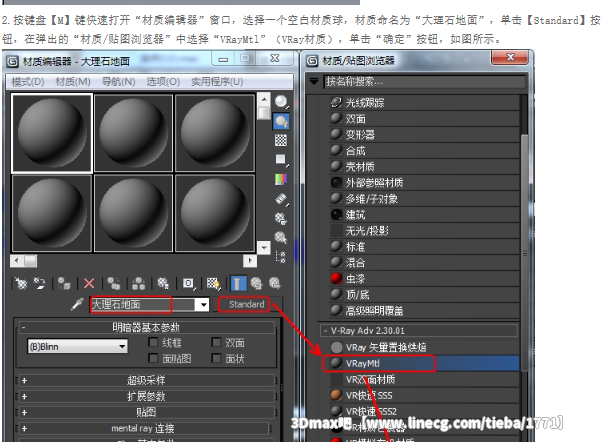Select the 建筑 material entry
The image size is (603, 442).
(x=424, y=215)
